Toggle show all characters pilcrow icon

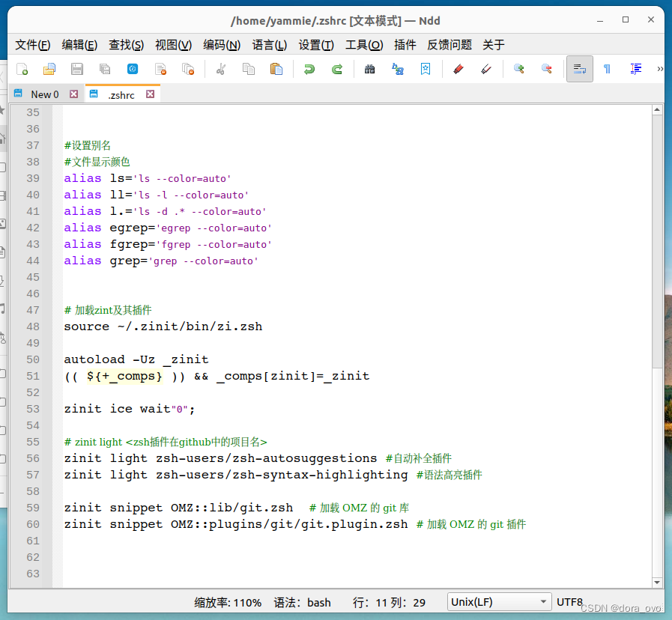[607, 69]
